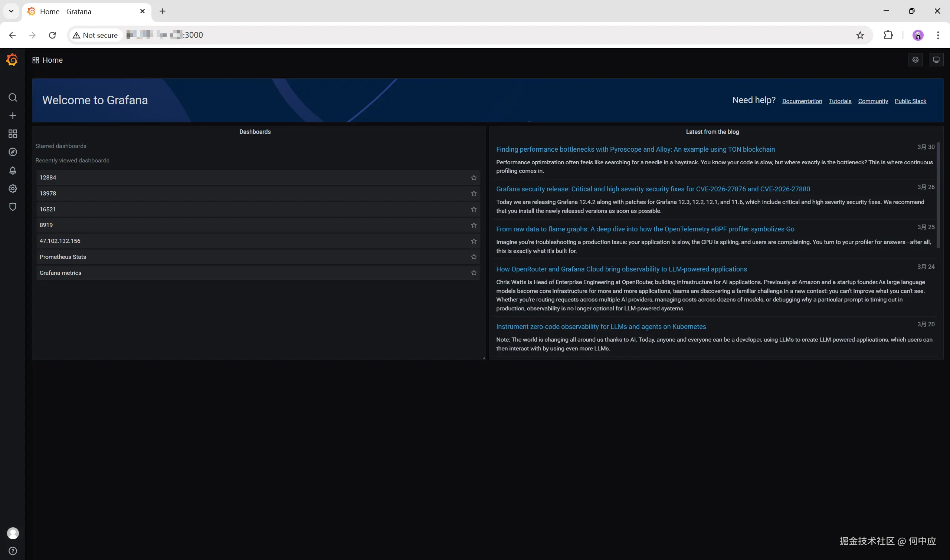Open the Server Admin shield icon

pyautogui.click(x=13, y=207)
